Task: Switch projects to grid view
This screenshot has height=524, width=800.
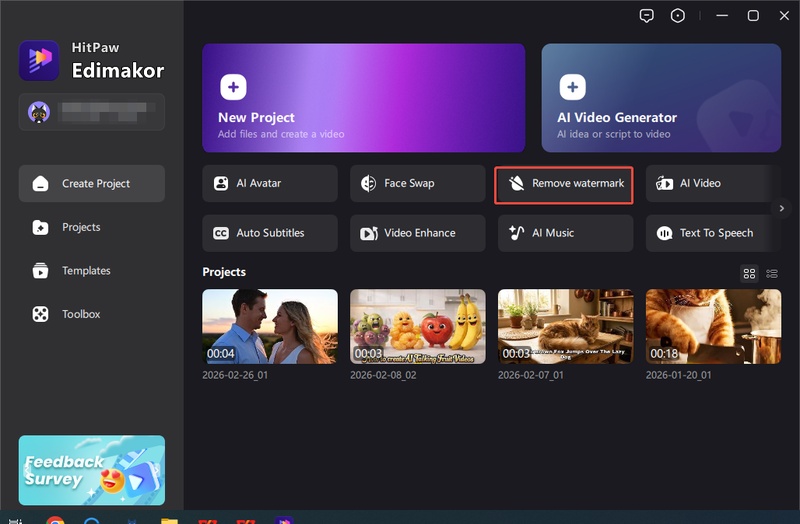Action: pyautogui.click(x=749, y=273)
